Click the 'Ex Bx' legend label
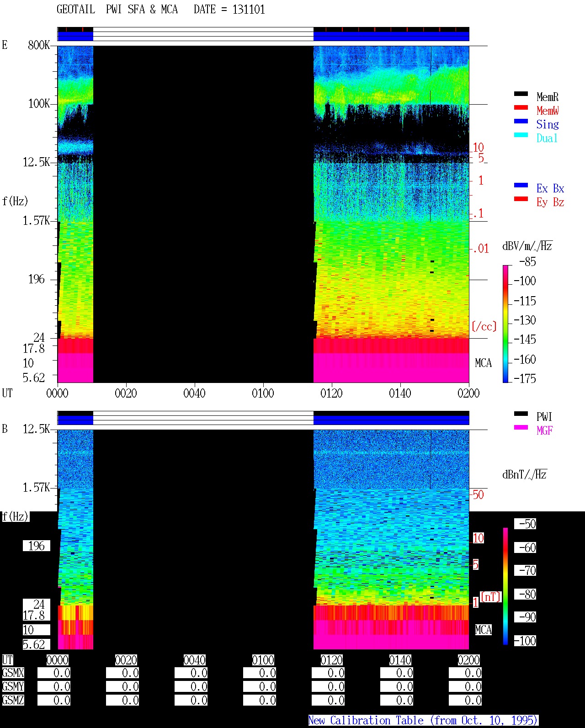Image resolution: width=585 pixels, height=728 pixels. pos(550,188)
